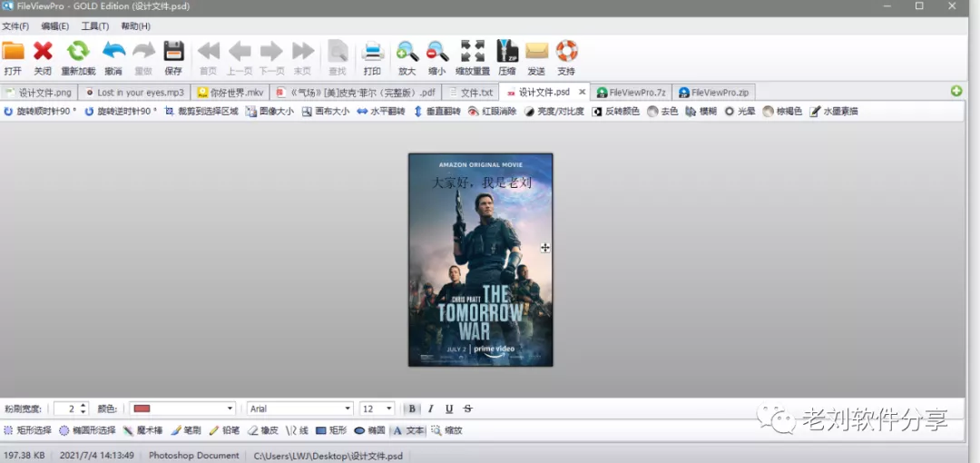Open the Arial font dropdown

tap(300, 409)
